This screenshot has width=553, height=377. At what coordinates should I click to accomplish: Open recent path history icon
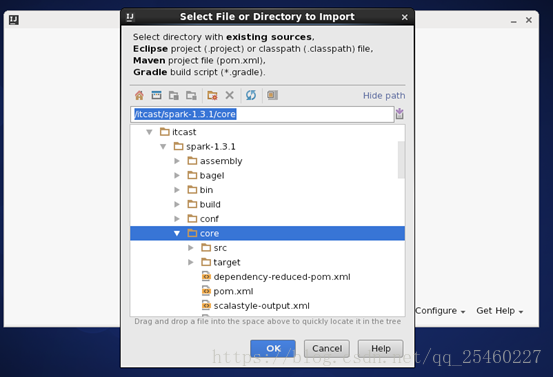click(x=400, y=114)
